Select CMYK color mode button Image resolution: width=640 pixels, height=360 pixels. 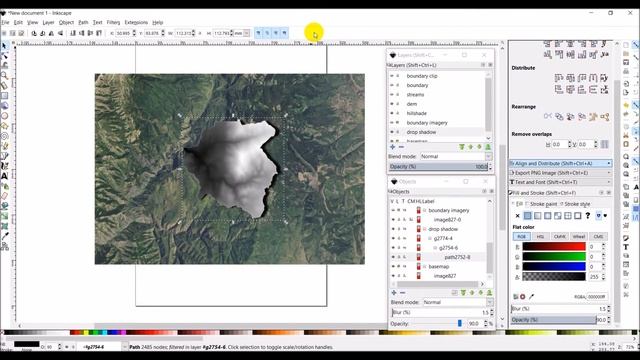[560, 236]
